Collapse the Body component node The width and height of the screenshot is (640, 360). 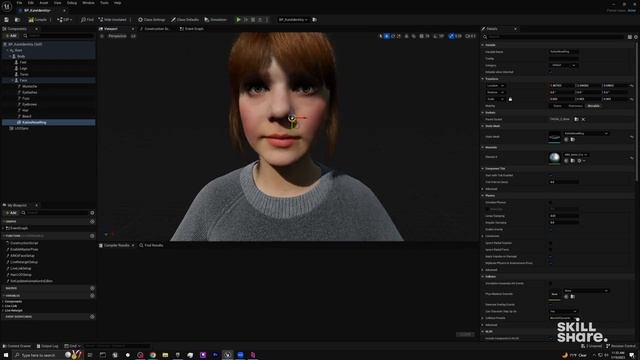click(10, 56)
